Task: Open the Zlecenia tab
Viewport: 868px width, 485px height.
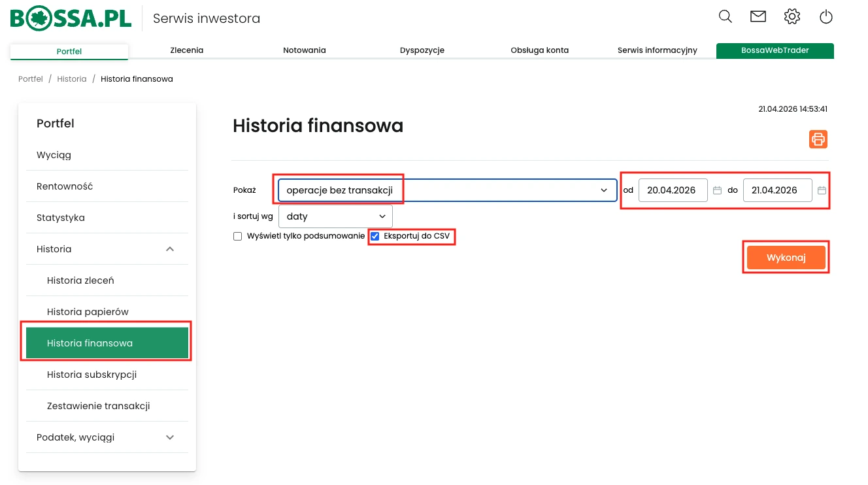Action: click(187, 50)
